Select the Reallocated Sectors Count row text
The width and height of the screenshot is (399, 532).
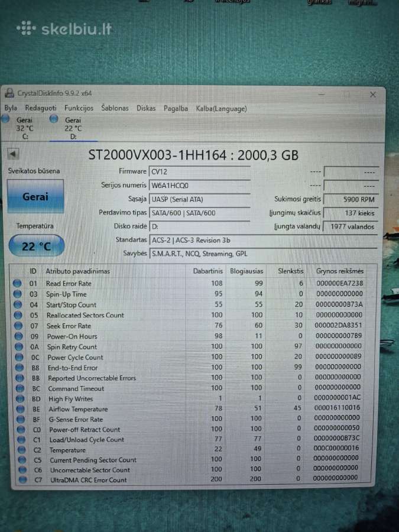coord(85,315)
